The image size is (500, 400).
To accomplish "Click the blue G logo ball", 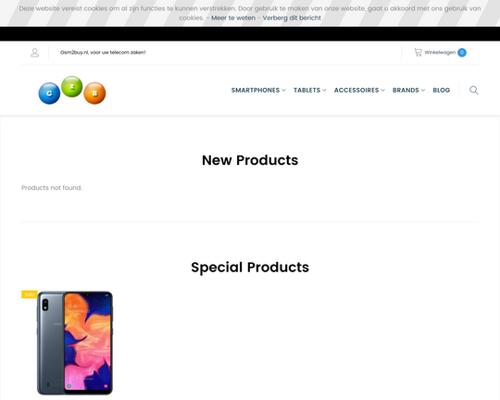I will (49, 93).
